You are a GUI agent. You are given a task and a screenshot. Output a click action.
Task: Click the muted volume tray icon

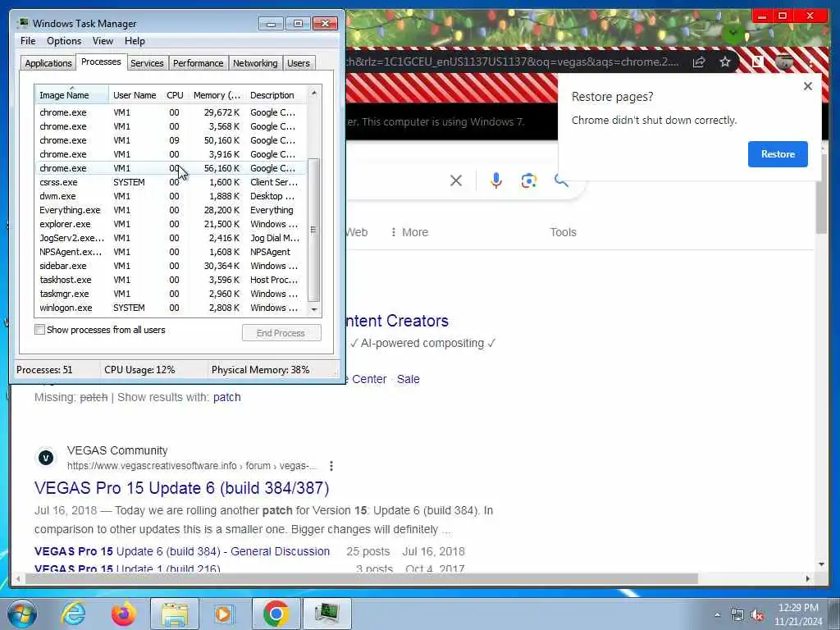[x=757, y=615]
